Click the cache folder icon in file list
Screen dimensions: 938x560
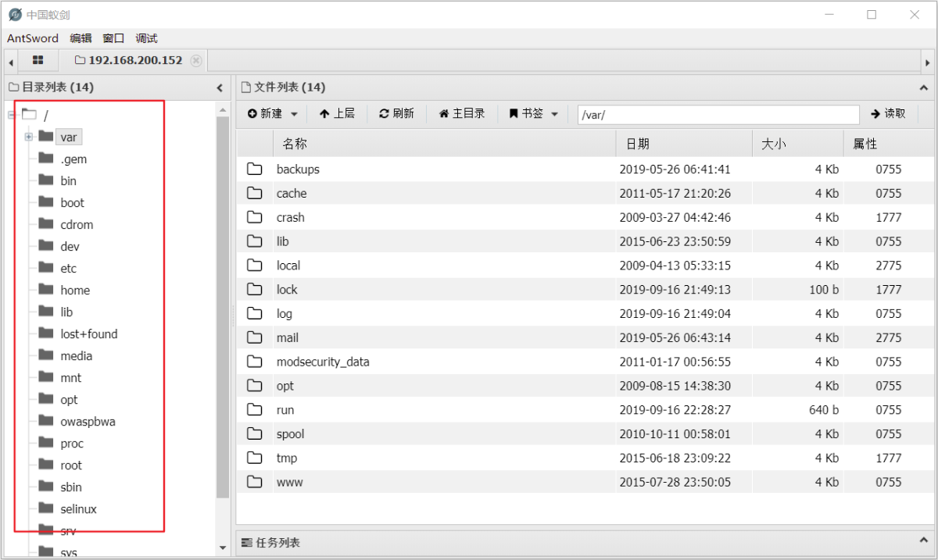click(254, 193)
